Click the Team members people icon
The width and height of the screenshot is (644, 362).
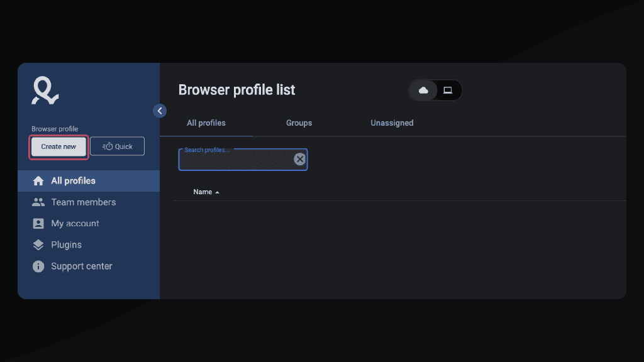coord(38,202)
